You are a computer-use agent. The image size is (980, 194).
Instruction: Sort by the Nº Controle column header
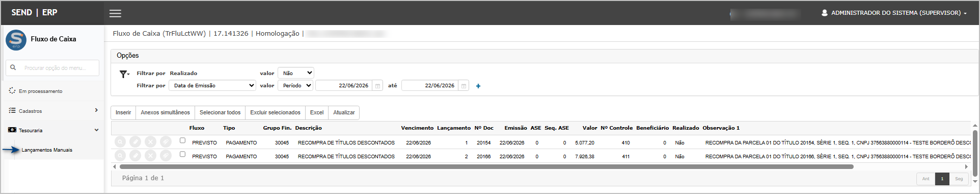[616, 128]
